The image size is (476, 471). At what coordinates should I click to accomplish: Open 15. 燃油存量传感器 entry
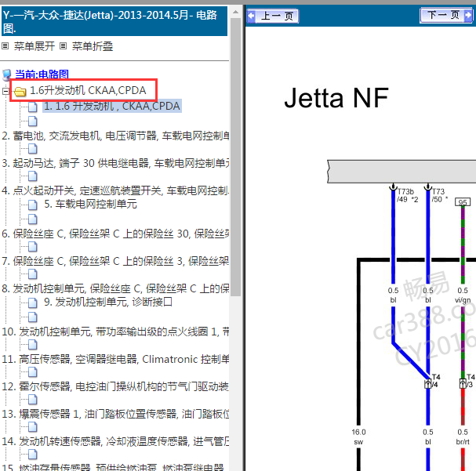[x=113, y=467]
